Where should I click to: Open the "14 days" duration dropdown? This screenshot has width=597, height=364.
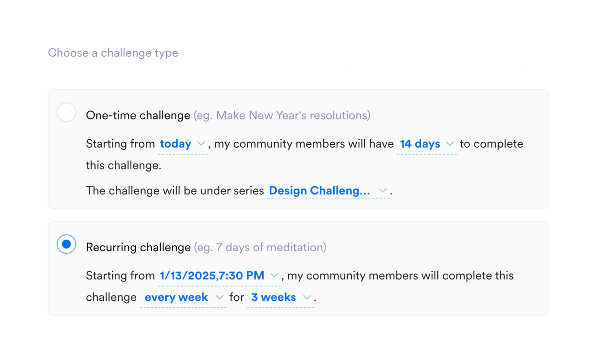(x=420, y=144)
